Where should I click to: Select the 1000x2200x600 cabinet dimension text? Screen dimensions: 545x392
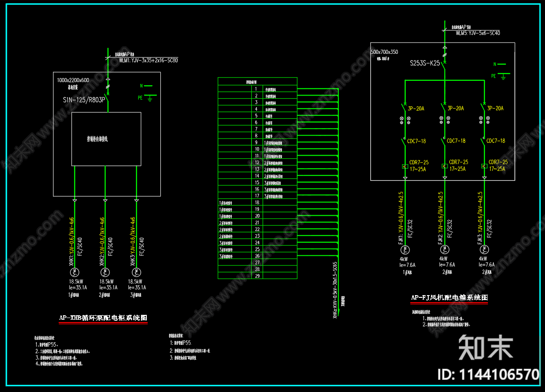[x=73, y=80]
